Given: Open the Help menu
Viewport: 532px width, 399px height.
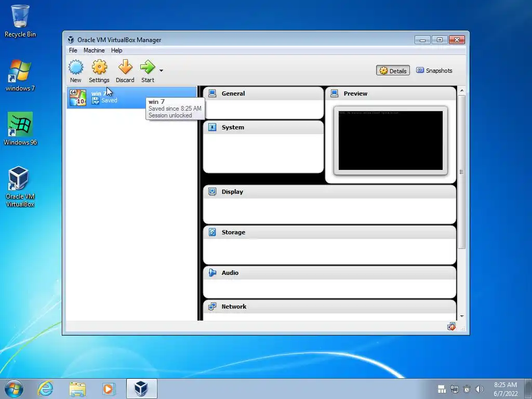Looking at the screenshot, I should point(116,50).
